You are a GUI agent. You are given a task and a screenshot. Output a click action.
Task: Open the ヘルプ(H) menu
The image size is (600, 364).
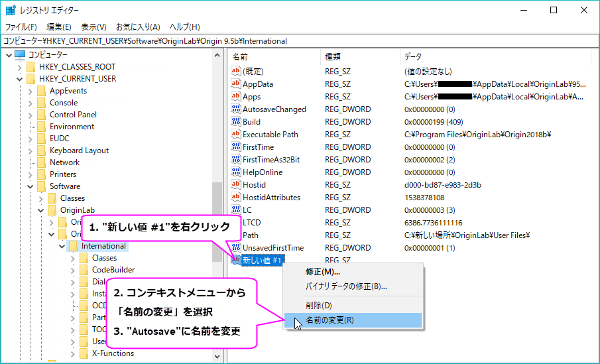[x=185, y=27]
